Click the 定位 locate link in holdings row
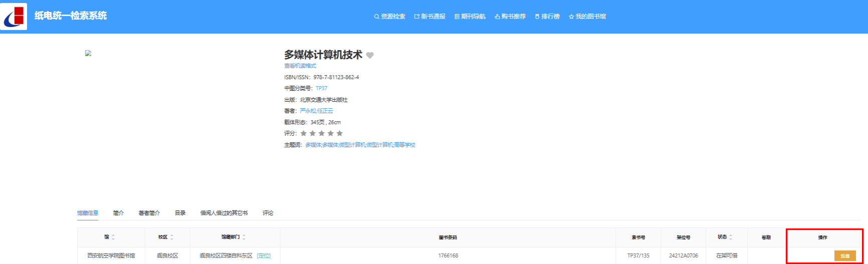Screen dimensions: 868x264 [264, 255]
